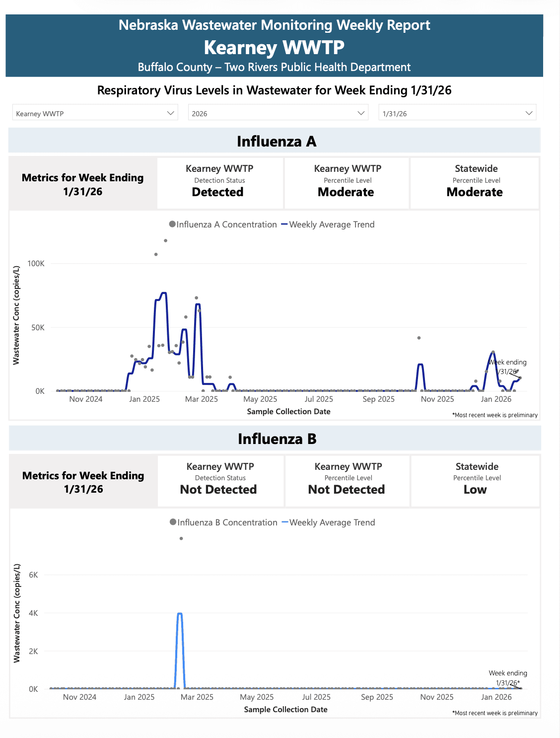This screenshot has width=560, height=738.
Task: Click the Metrics for Week Ending 1/31/26 panel
Action: pos(82,183)
